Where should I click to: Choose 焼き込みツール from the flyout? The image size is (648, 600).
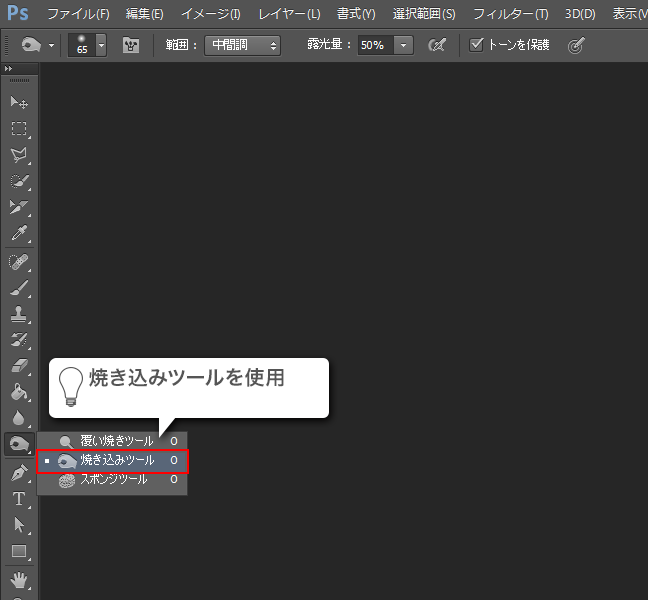pyautogui.click(x=117, y=460)
